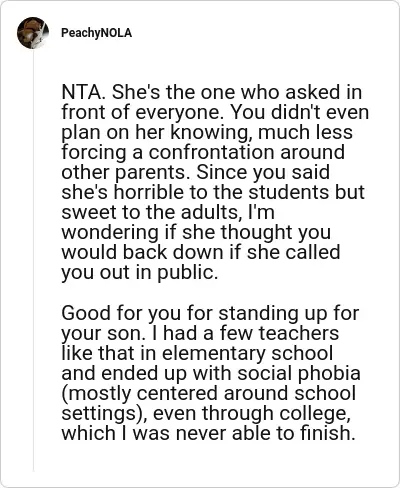The width and height of the screenshot is (400, 488).
Task: Click the phrase 'would back down if she called'
Action: click(x=201, y=252)
